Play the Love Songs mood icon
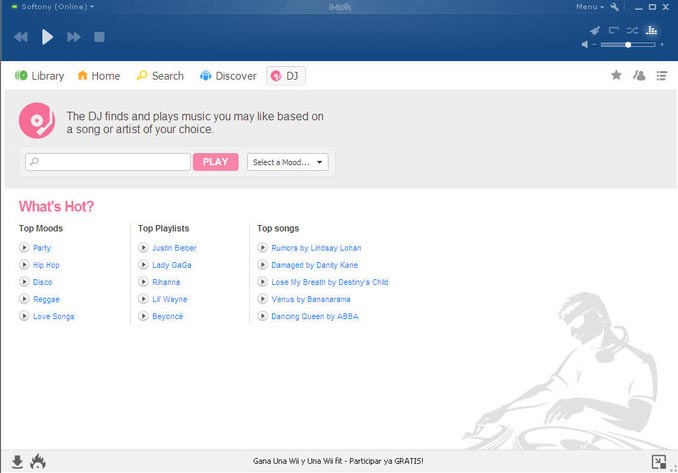This screenshot has width=678, height=473. tap(24, 316)
